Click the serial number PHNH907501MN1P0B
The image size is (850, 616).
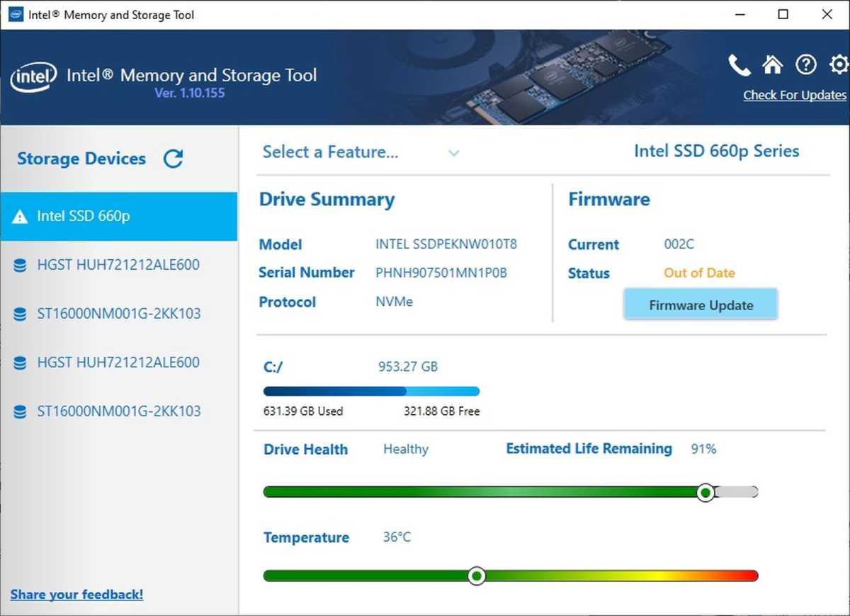441,273
